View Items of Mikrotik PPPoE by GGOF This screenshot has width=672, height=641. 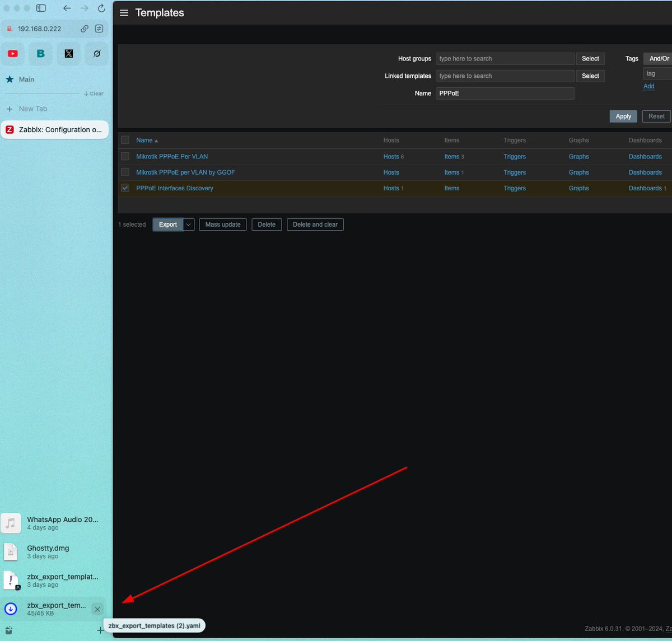coord(451,172)
